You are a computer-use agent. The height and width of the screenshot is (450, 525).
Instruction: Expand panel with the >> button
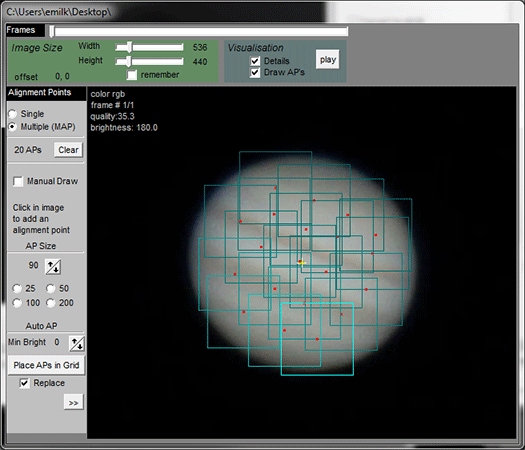click(73, 402)
